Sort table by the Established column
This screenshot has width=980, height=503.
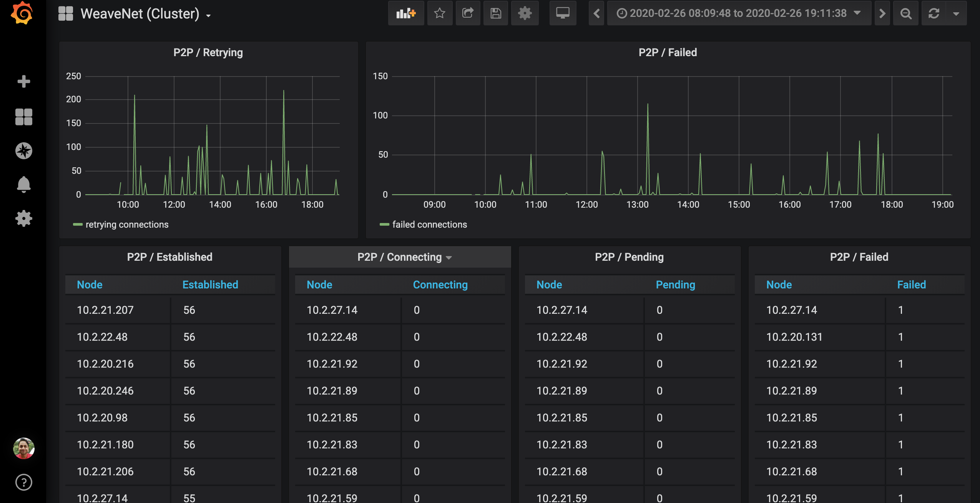210,285
